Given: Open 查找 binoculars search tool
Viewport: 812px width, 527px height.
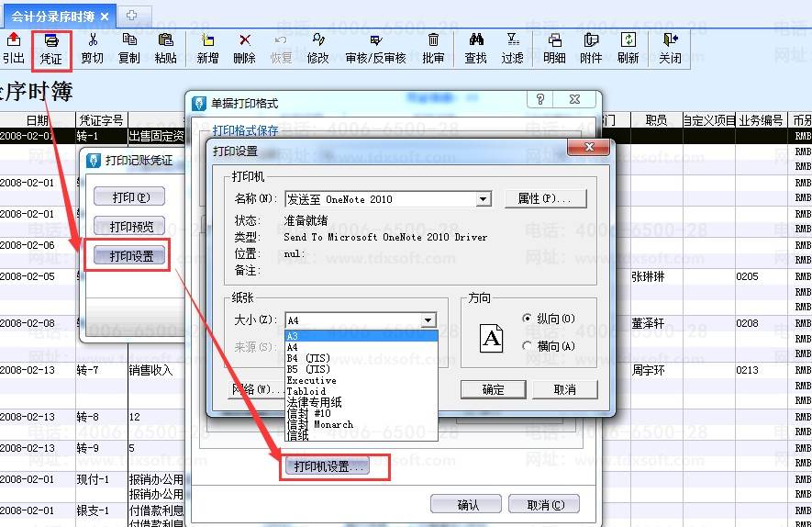Looking at the screenshot, I should 476,40.
